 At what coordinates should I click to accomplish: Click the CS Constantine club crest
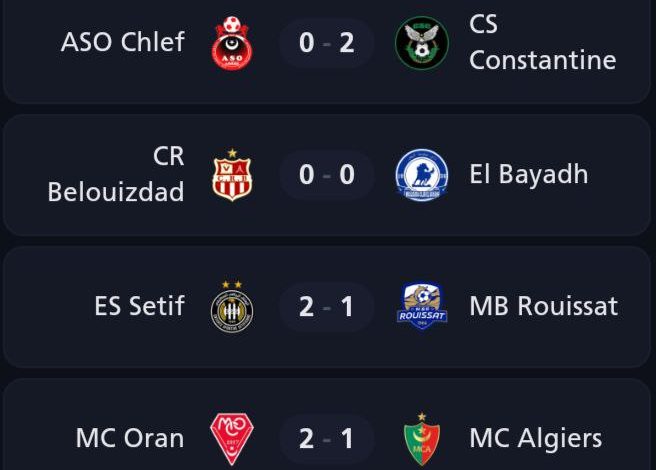click(x=421, y=43)
